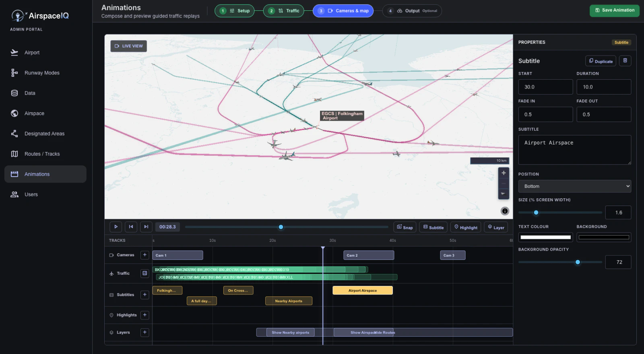Add a Layer from timeline toolbar
Image resolution: width=644 pixels, height=354 pixels.
pos(496,227)
